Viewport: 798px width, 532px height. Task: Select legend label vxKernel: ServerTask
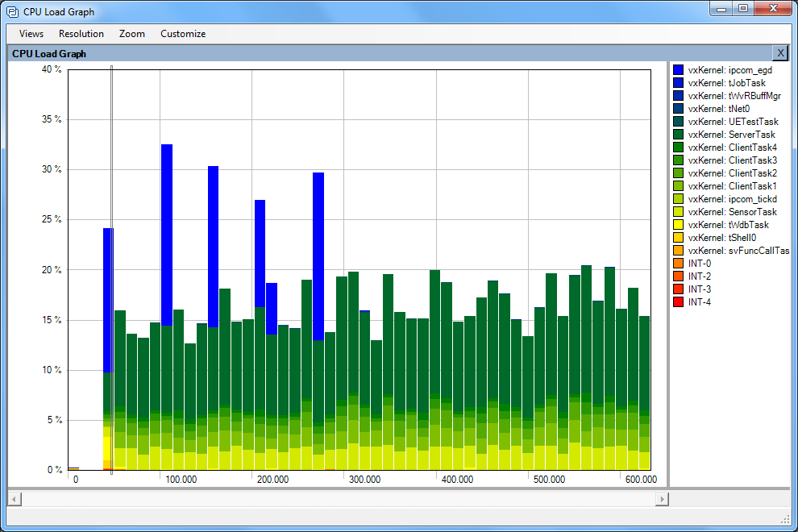(x=731, y=135)
